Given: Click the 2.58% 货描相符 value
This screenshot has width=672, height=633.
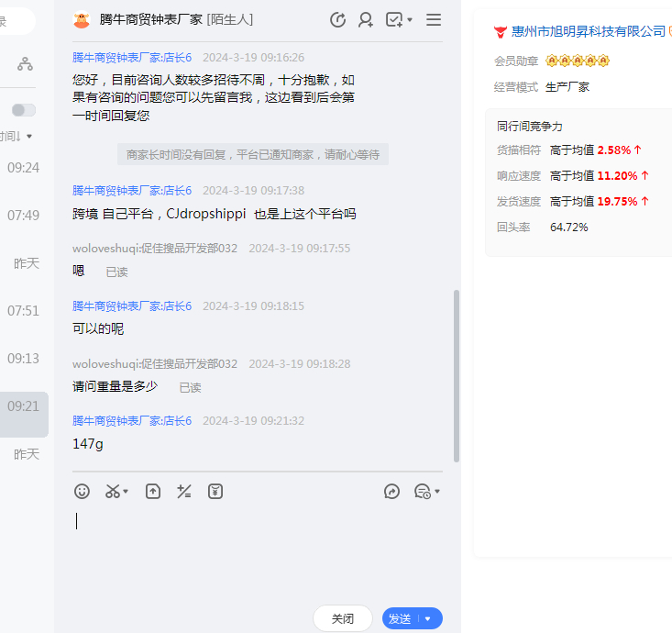Looking at the screenshot, I should [613, 150].
